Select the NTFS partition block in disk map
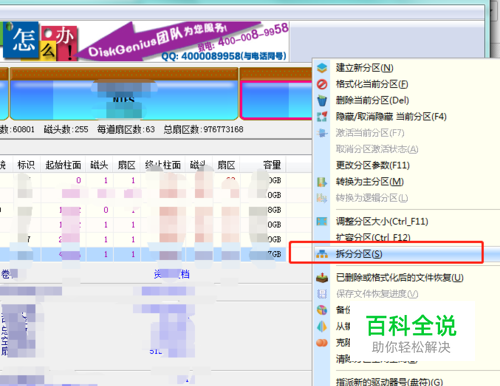 point(124,94)
